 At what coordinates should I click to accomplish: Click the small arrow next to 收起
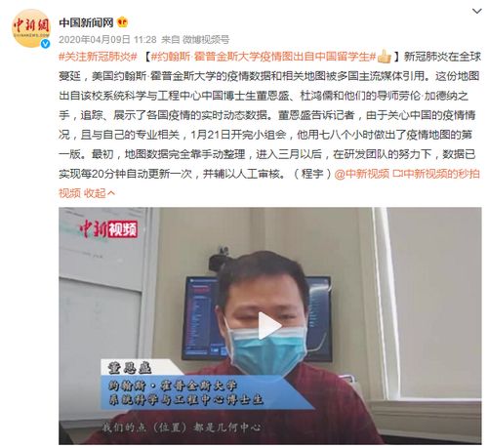pos(110,193)
